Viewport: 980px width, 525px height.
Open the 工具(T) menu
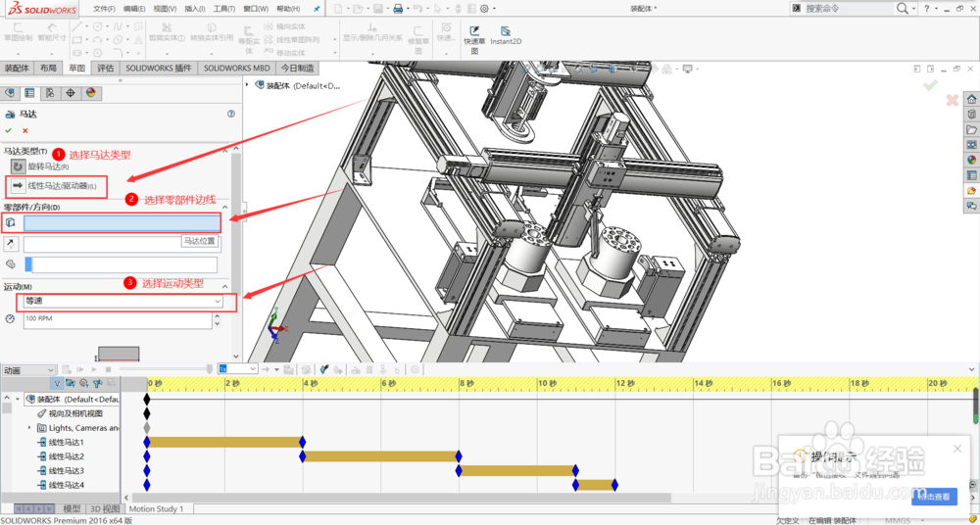pos(224,9)
